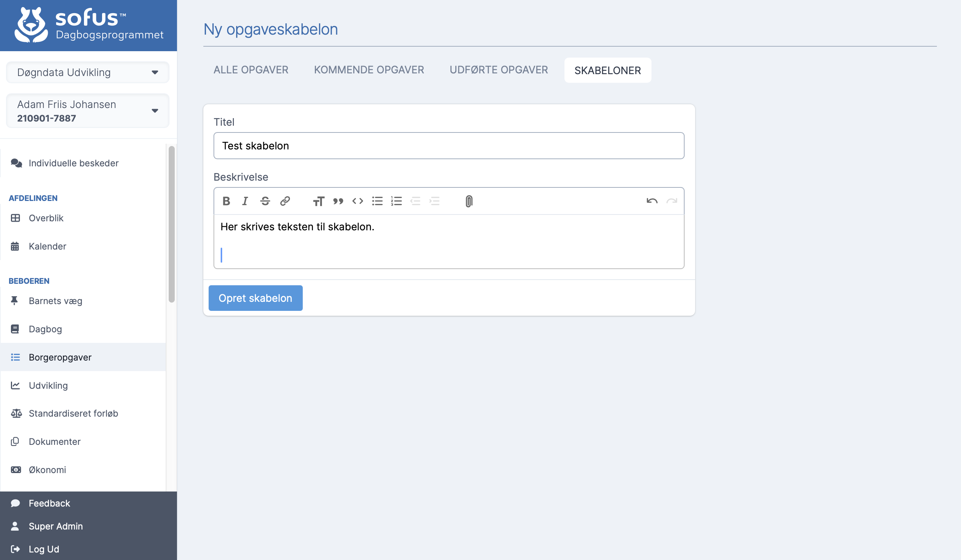Viewport: 961px width, 560px height.
Task: Undo last edit in description
Action: [x=652, y=201]
